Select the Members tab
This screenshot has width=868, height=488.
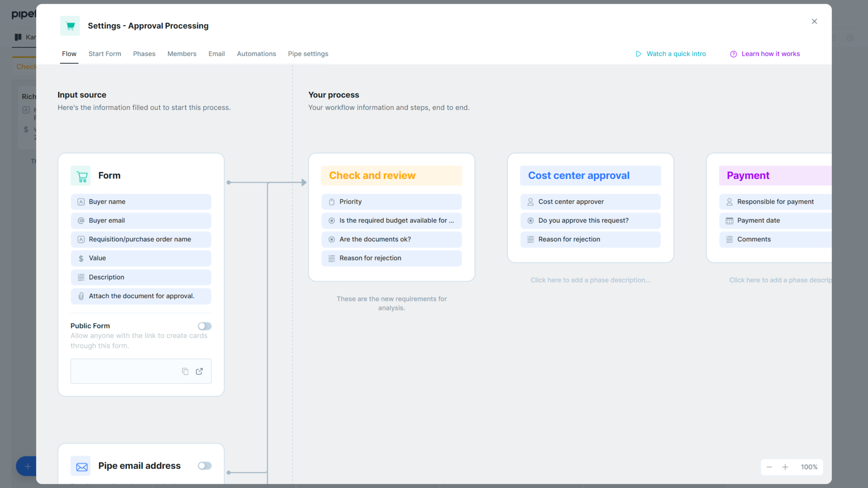click(182, 54)
